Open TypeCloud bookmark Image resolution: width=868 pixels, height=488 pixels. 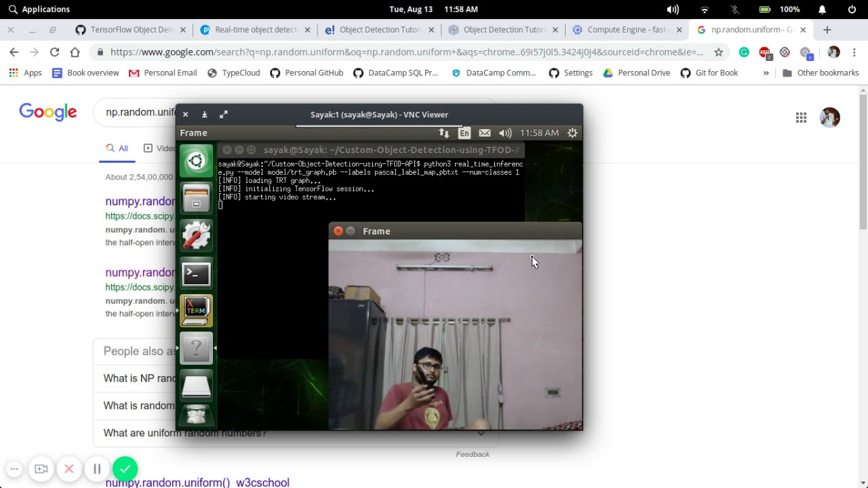[x=233, y=73]
